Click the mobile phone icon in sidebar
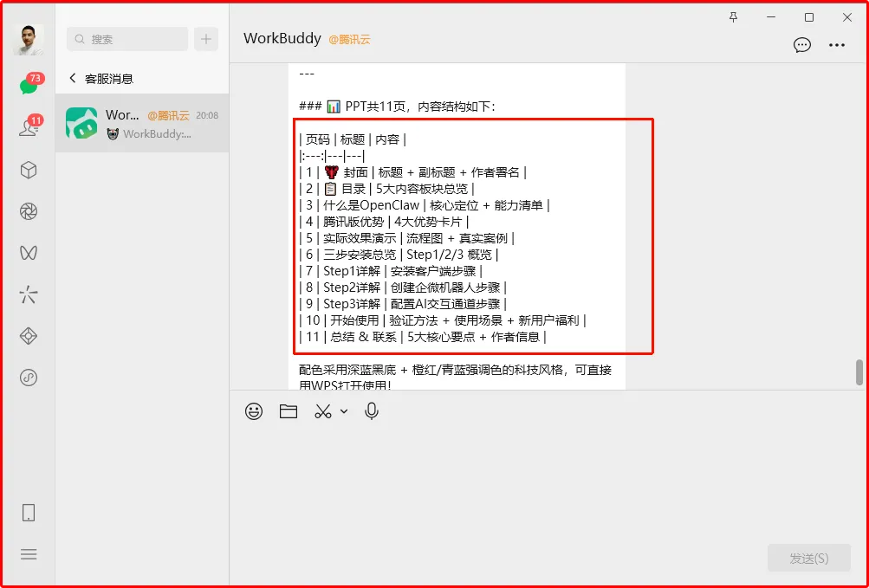869x588 pixels. coord(29,513)
